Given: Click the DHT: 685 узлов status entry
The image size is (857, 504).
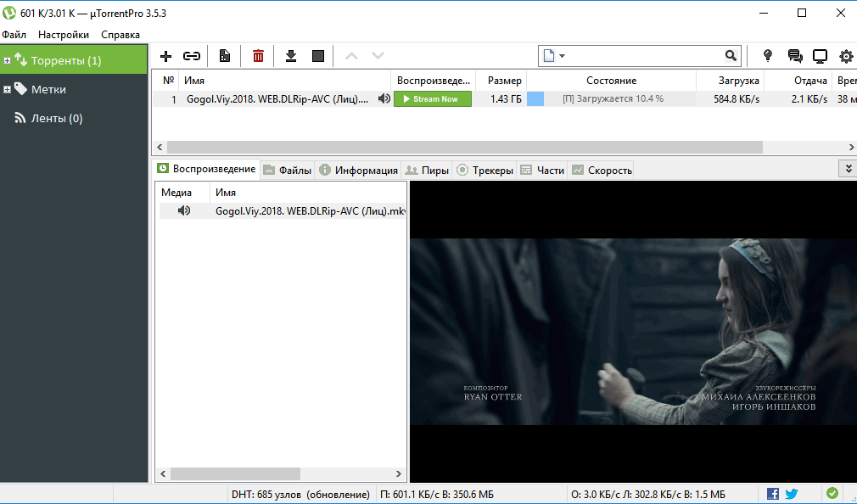Looking at the screenshot, I should (x=300, y=494).
